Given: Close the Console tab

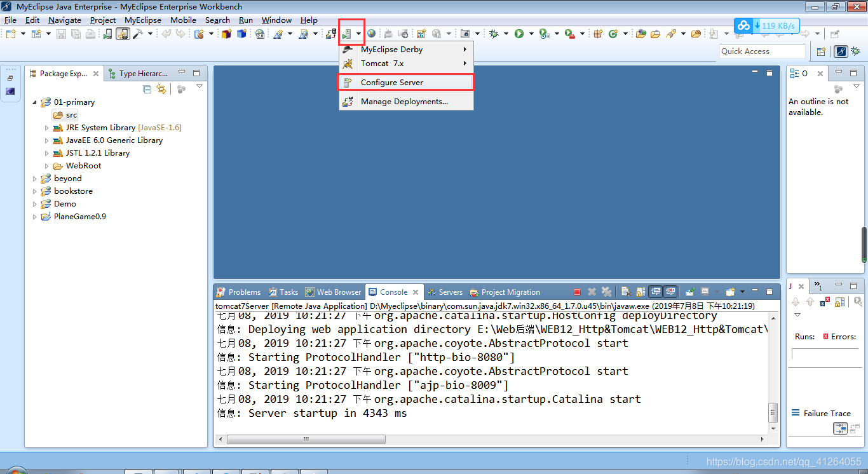Looking at the screenshot, I should coord(416,292).
